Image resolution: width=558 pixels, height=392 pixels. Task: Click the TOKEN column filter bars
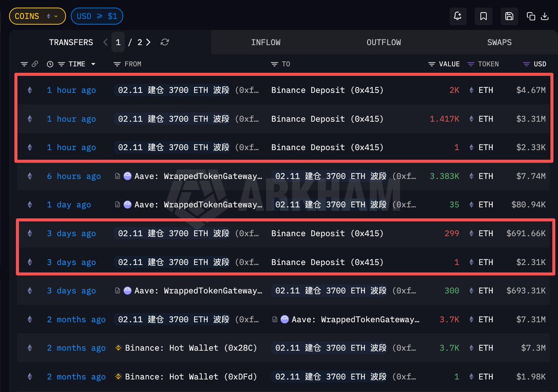point(470,64)
